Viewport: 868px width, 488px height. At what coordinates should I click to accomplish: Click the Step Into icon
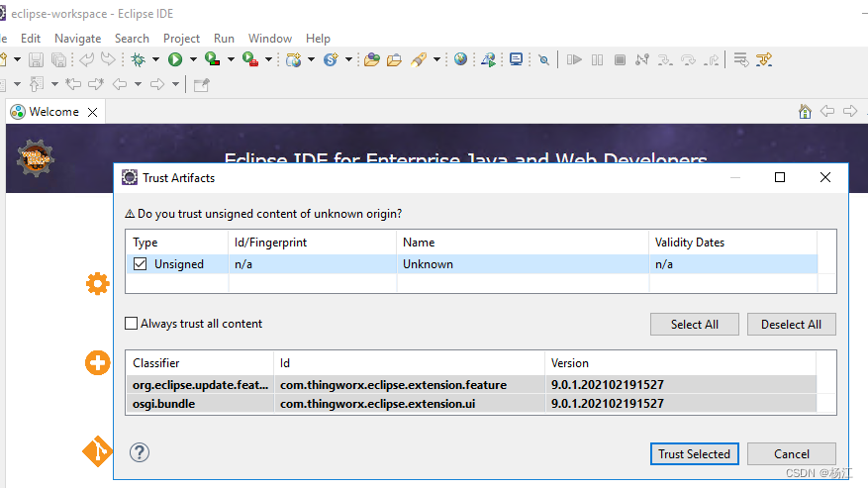point(665,59)
